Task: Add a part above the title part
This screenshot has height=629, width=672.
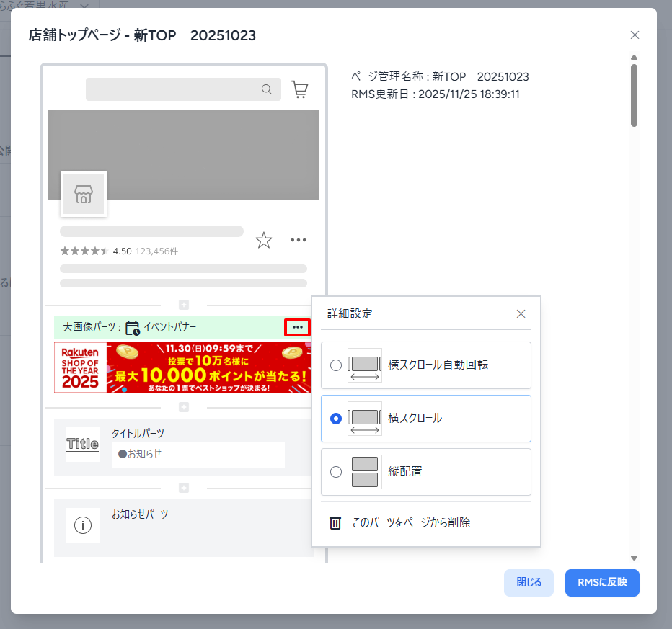Action: pos(184,407)
